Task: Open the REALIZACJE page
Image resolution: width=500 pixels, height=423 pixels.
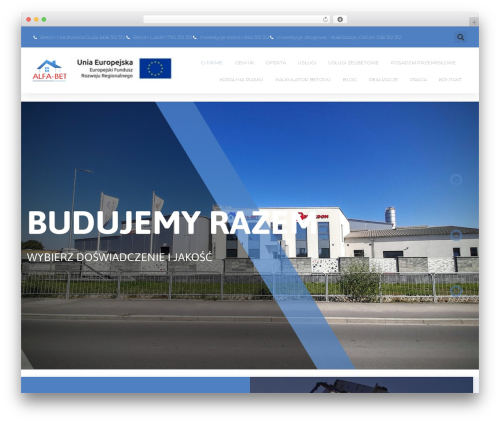Action: tap(383, 79)
